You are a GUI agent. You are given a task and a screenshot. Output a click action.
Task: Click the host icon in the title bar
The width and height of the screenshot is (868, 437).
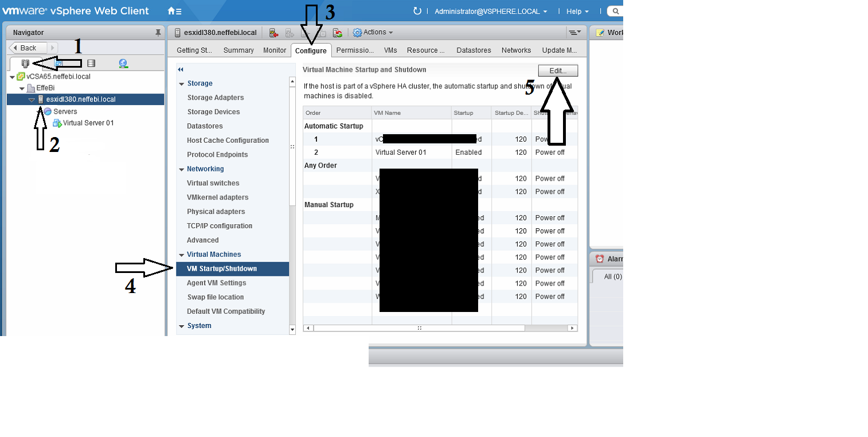click(178, 33)
